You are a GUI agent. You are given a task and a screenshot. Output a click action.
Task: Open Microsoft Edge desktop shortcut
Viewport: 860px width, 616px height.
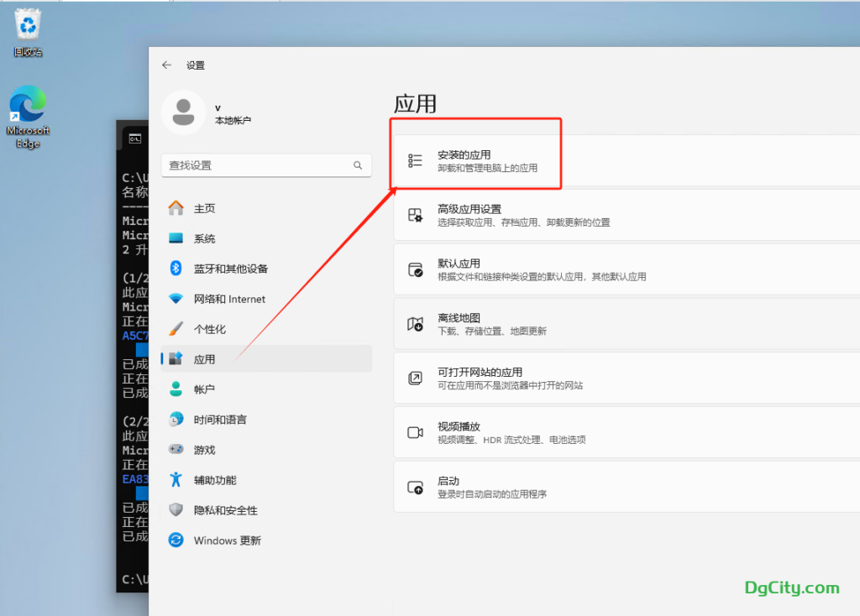[28, 109]
